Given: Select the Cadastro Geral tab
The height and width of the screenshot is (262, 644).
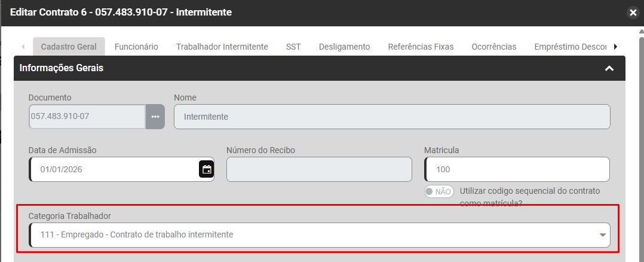Looking at the screenshot, I should tap(69, 47).
